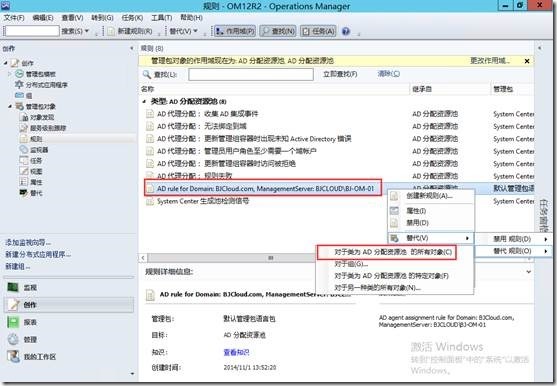
Task: Click the 对象发现 icon in authoring tree
Action: point(25,117)
